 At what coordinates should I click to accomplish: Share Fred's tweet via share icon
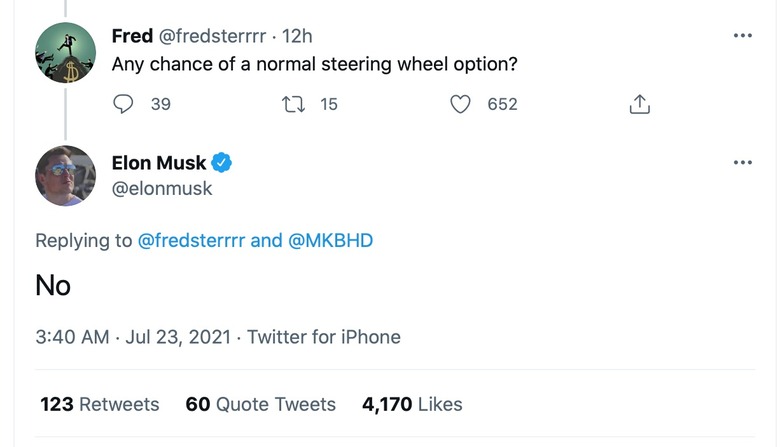(639, 104)
